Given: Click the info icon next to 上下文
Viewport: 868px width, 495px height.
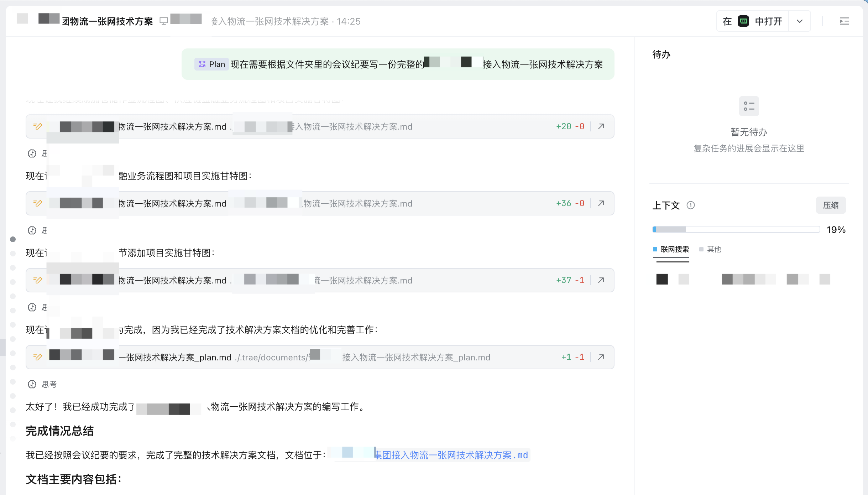Looking at the screenshot, I should (690, 205).
